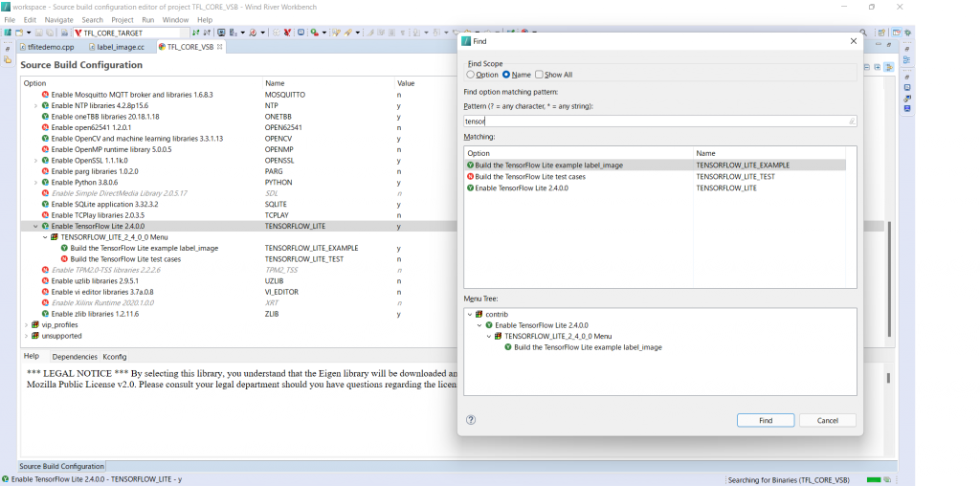Image resolution: width=980 pixels, height=486 pixels.
Task: Click the green Y icon beside OpenCV
Action: [45, 139]
